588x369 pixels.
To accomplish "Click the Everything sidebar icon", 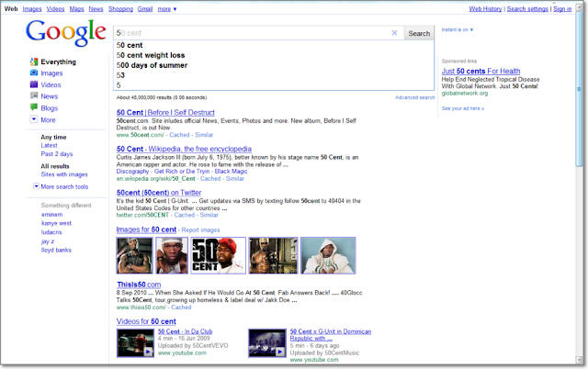I will [x=34, y=61].
